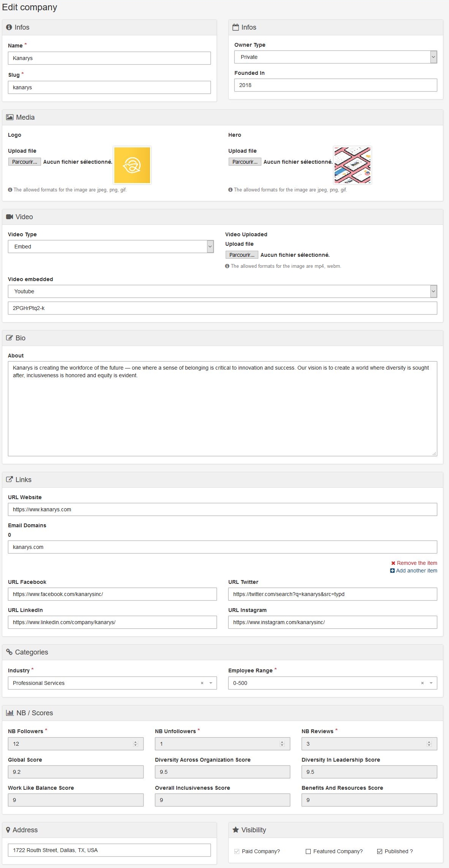
Task: Click Add another item link
Action: pyautogui.click(x=414, y=571)
